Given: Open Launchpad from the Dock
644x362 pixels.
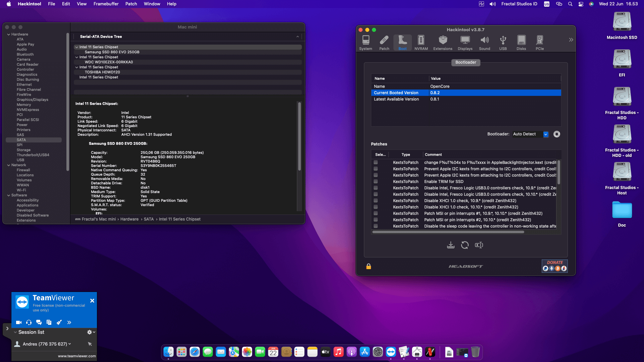Looking at the screenshot, I should (181, 352).
